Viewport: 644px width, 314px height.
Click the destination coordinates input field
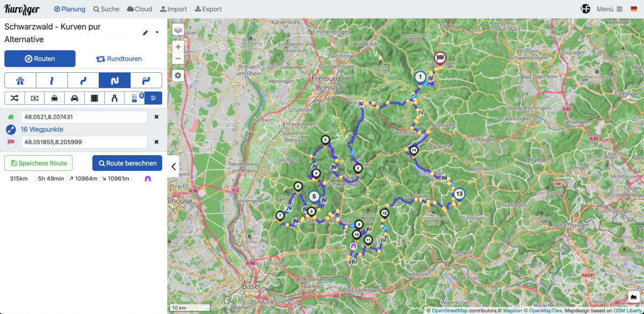coord(84,142)
